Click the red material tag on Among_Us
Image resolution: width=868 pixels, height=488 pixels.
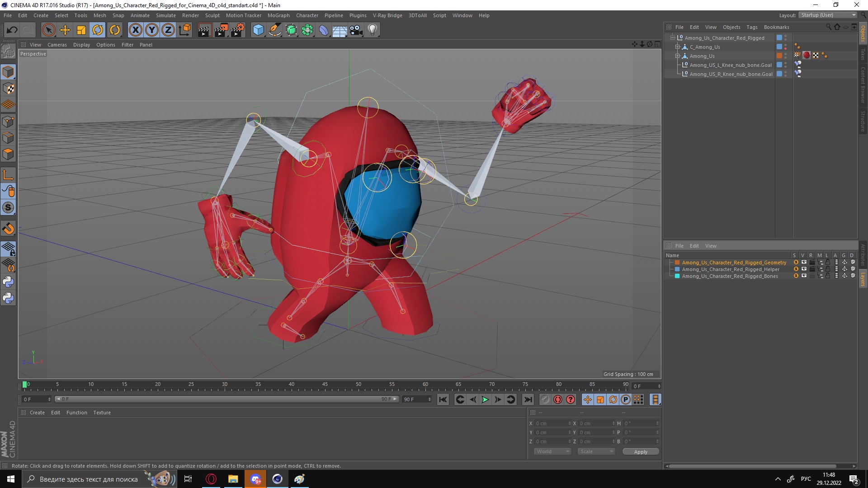coord(807,55)
